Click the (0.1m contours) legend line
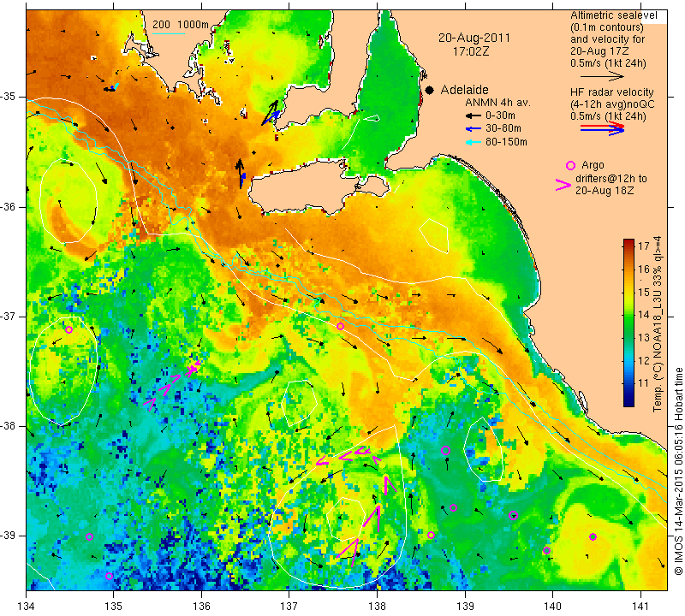 [x=607, y=27]
